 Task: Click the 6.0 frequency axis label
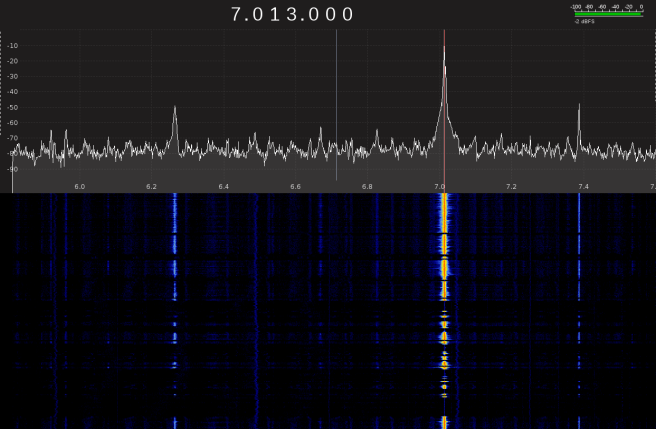tap(80, 187)
